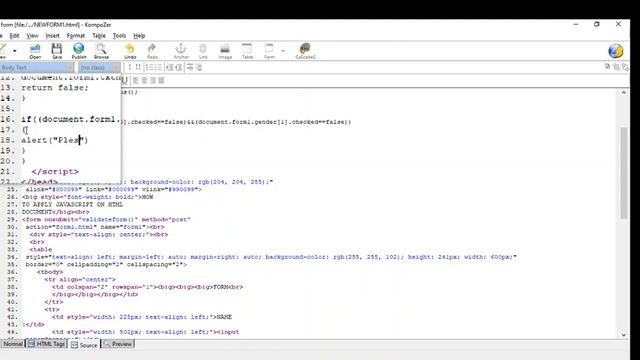This screenshot has width=640, height=360.
Task: Switch to the Normal view tab
Action: coord(13,344)
